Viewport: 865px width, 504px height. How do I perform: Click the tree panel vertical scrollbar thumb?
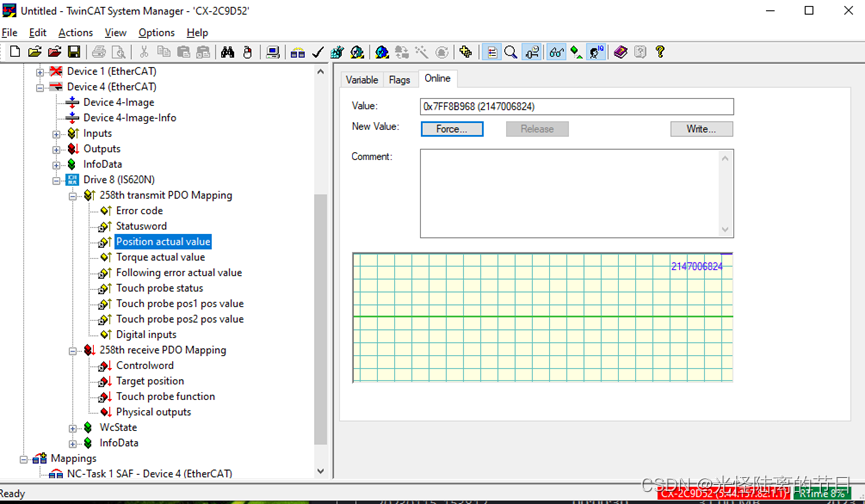(321, 319)
